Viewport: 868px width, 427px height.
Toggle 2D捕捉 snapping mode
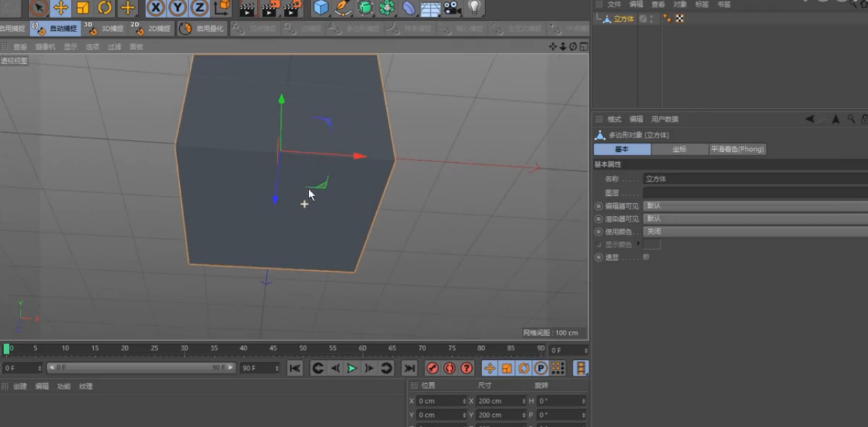[x=151, y=29]
